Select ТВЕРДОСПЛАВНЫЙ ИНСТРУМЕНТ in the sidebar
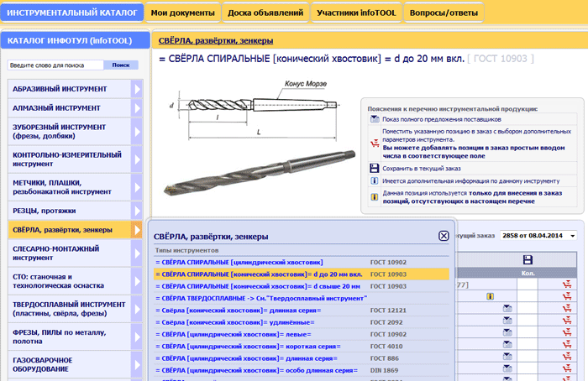The width and height of the screenshot is (588, 381). pos(68,310)
